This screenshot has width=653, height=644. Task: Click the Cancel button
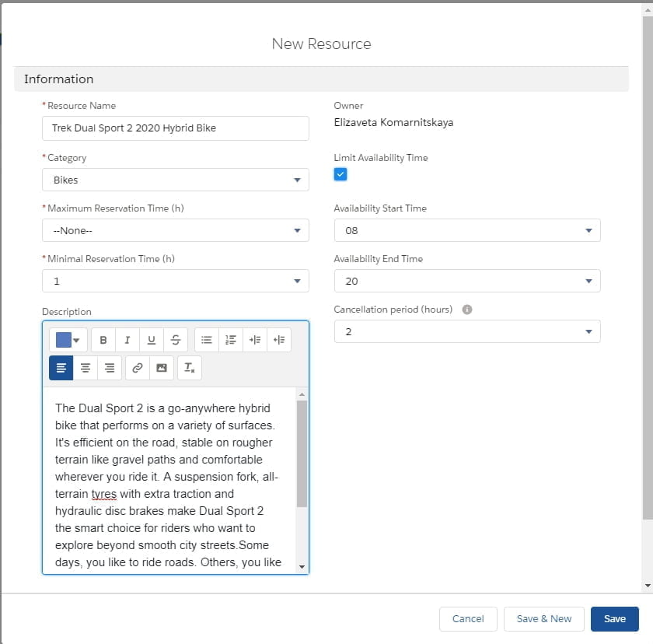468,619
